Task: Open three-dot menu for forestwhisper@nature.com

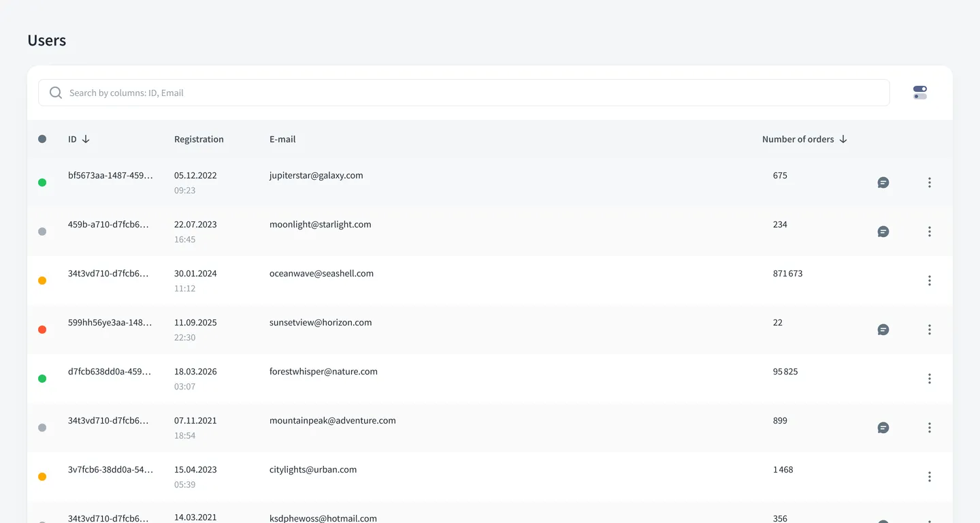Action: click(930, 379)
